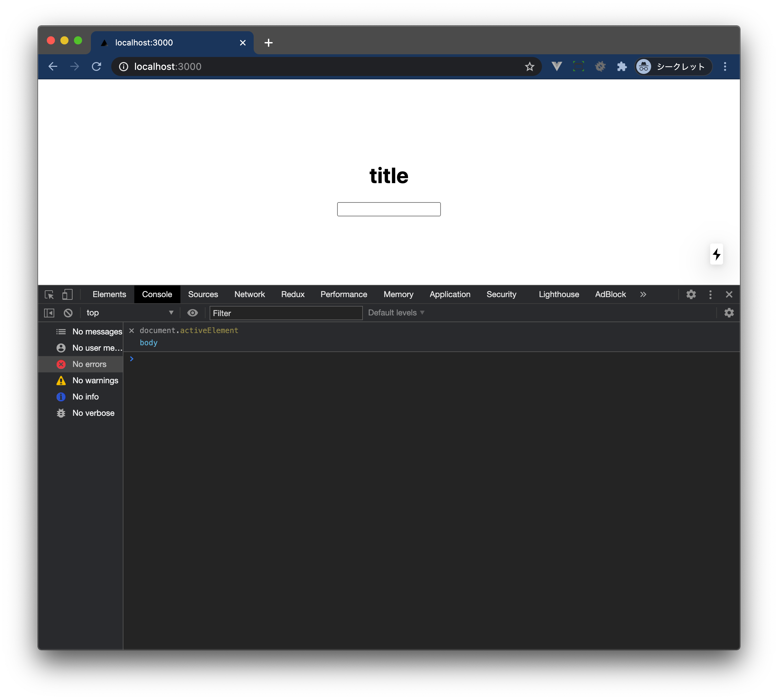
Task: Switch to the Console panel
Action: click(157, 295)
